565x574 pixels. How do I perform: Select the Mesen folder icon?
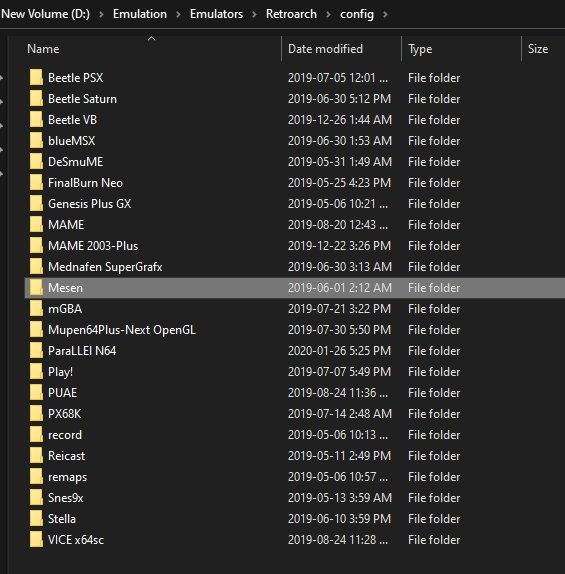point(36,288)
